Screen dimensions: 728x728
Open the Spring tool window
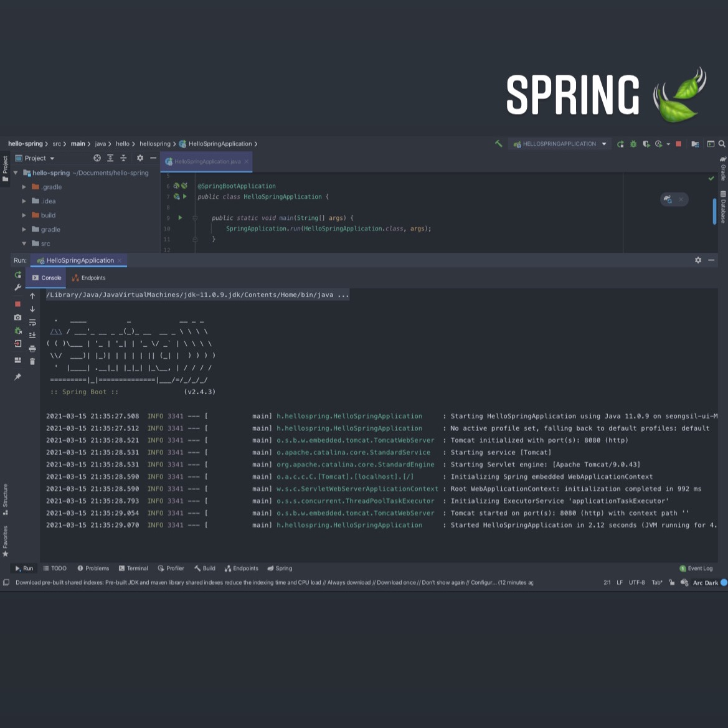280,569
